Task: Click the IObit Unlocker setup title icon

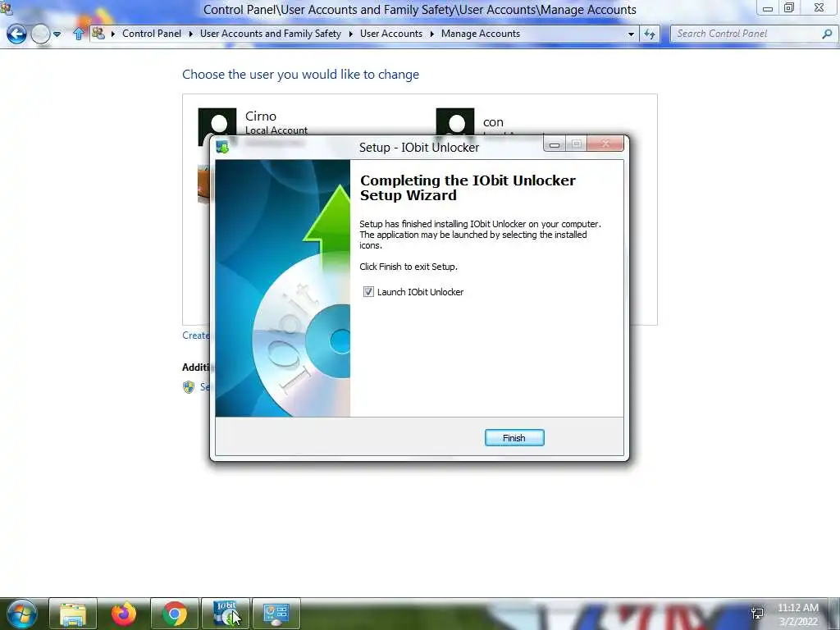Action: 222,147
